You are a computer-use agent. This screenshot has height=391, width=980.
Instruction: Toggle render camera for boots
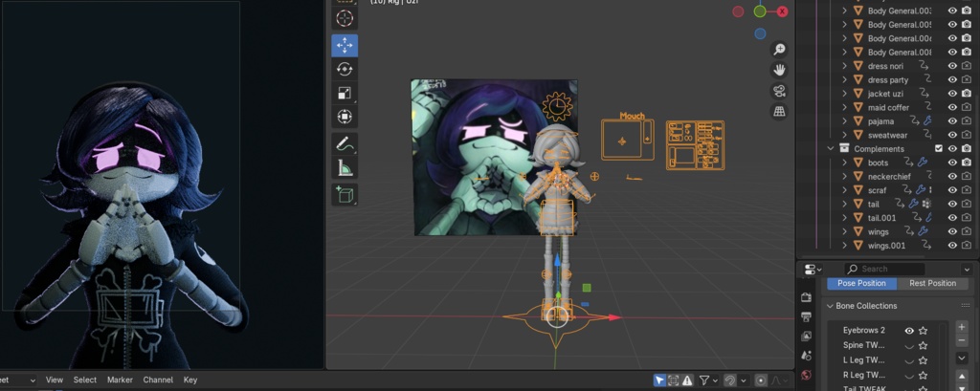coord(967,163)
